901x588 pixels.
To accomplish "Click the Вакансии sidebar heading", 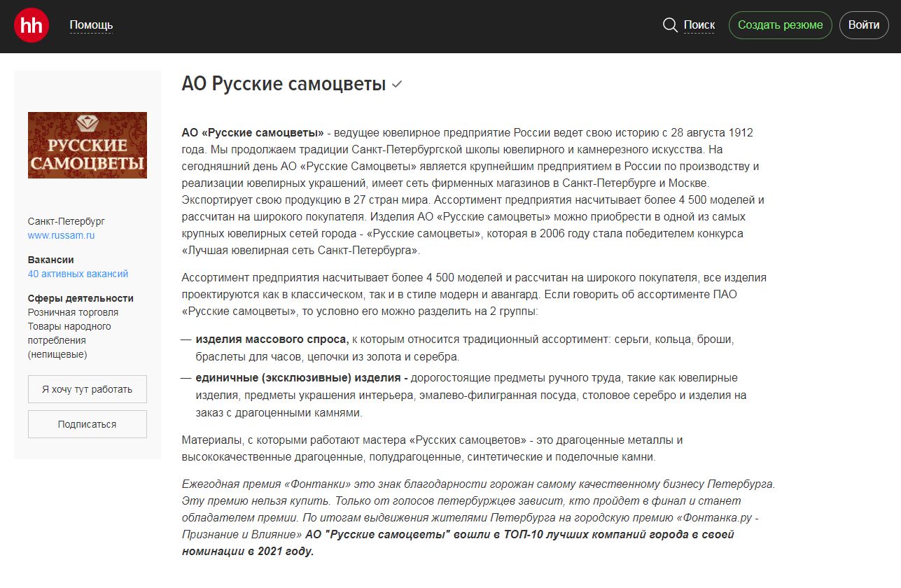I will 51,260.
